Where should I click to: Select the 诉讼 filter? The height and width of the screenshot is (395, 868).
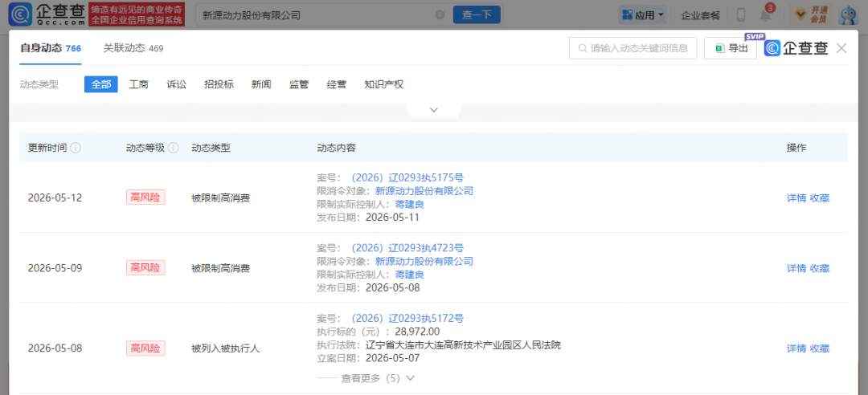click(x=176, y=84)
